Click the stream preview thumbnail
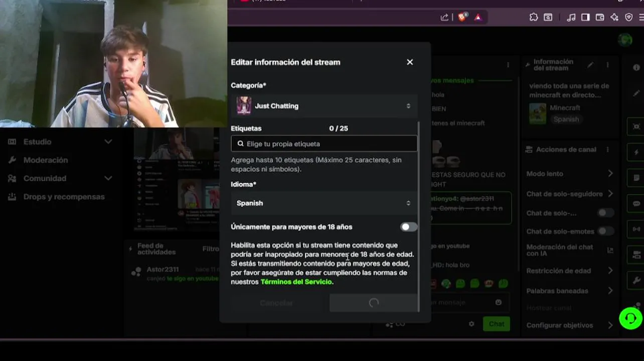This screenshot has width=644, height=361. [x=178, y=179]
